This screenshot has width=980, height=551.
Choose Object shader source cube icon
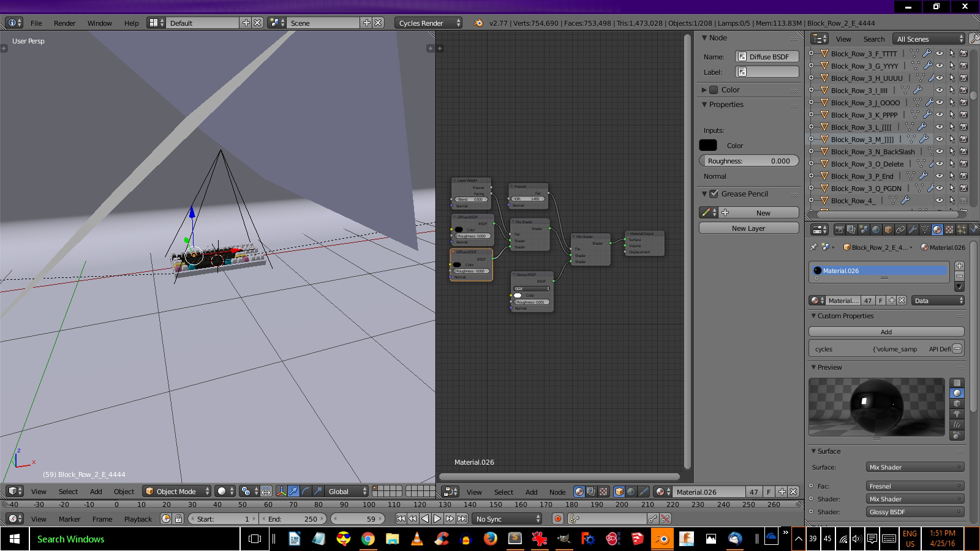619,492
